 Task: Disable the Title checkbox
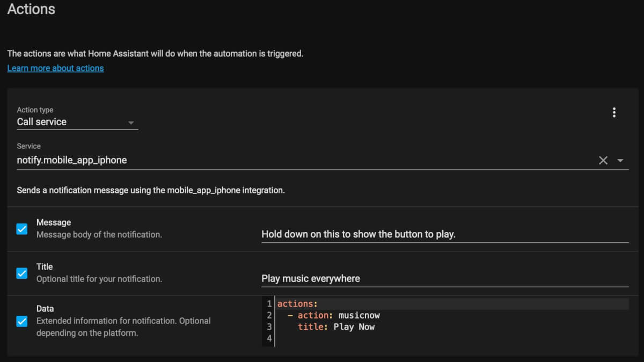tap(22, 273)
